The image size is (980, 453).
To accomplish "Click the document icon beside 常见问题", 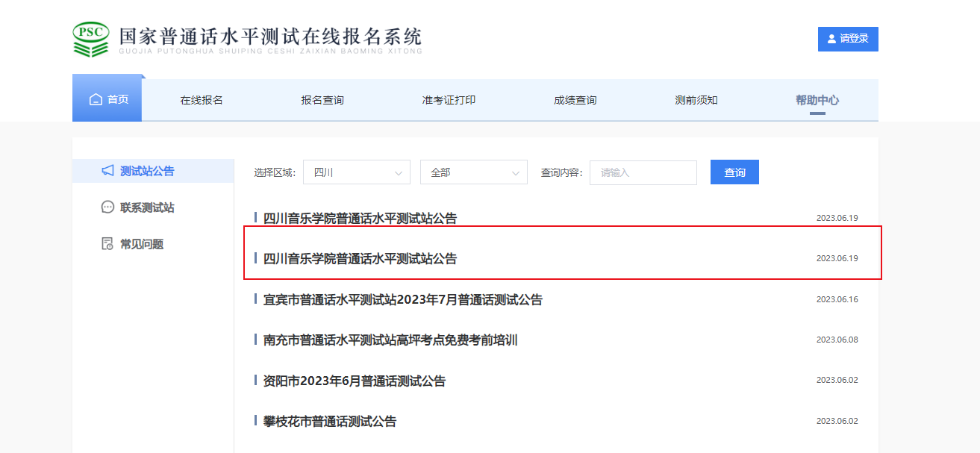I will [107, 244].
